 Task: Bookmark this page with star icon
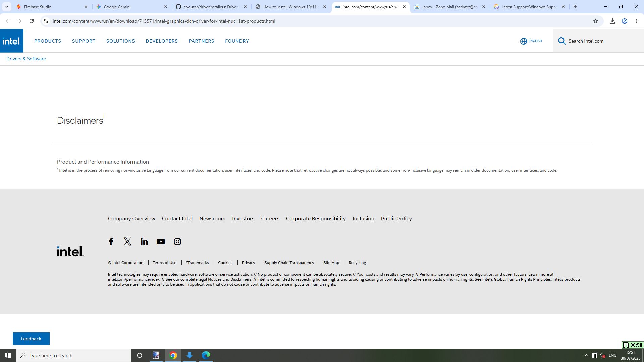[596, 21]
